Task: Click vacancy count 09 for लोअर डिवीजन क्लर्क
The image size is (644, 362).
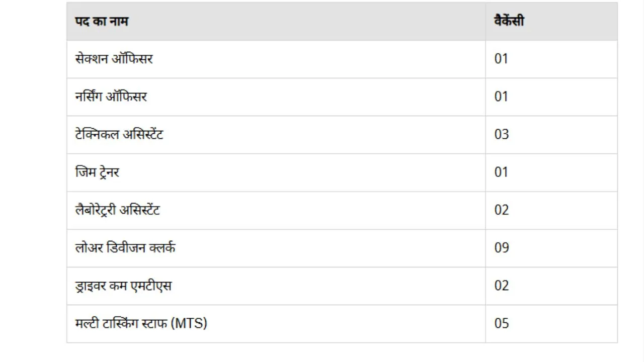Action: pos(502,248)
